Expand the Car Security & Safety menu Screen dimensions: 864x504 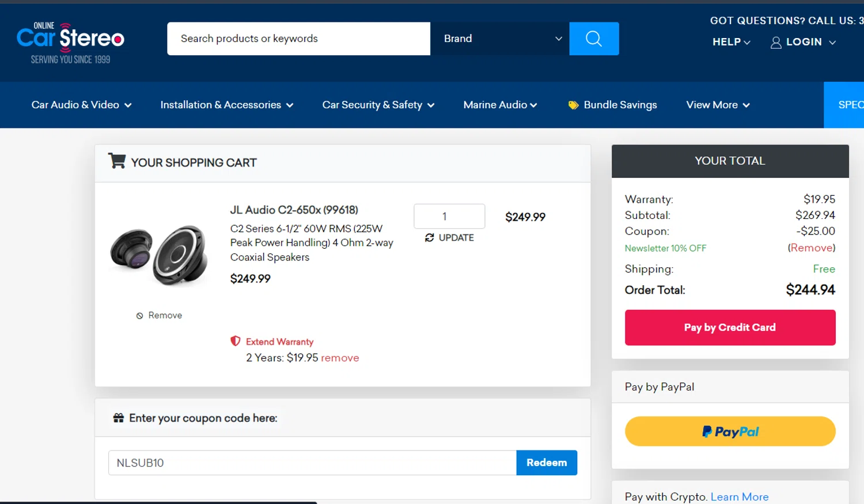[378, 105]
